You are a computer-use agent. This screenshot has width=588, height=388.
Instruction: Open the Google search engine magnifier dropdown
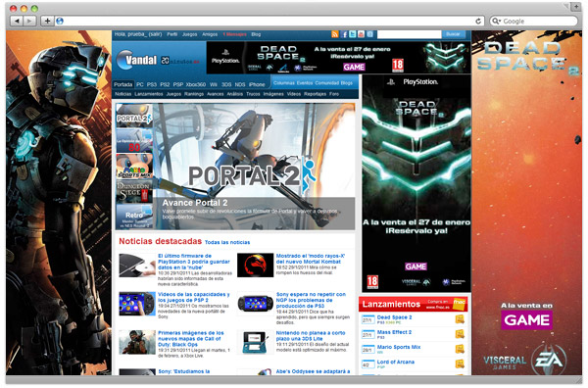point(496,21)
